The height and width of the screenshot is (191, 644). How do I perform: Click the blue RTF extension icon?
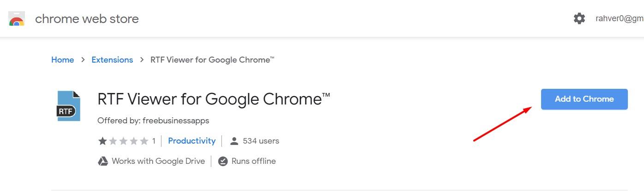tap(68, 106)
